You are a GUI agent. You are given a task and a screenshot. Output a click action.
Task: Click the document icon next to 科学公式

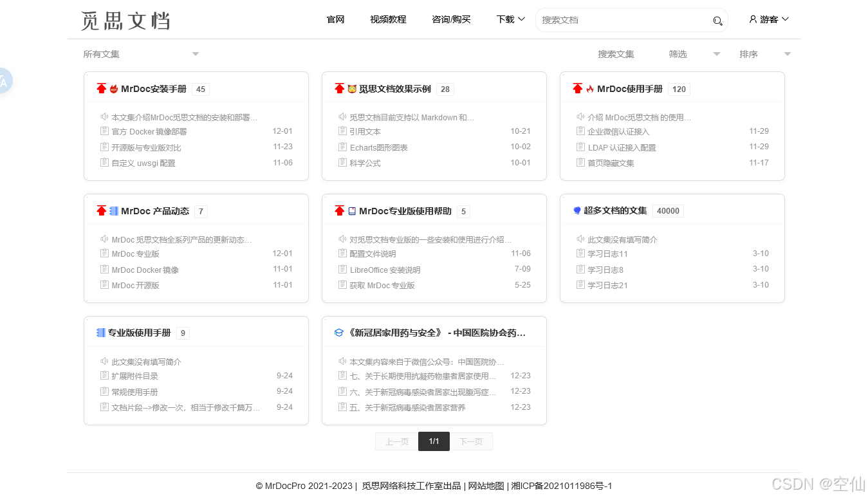pyautogui.click(x=342, y=162)
